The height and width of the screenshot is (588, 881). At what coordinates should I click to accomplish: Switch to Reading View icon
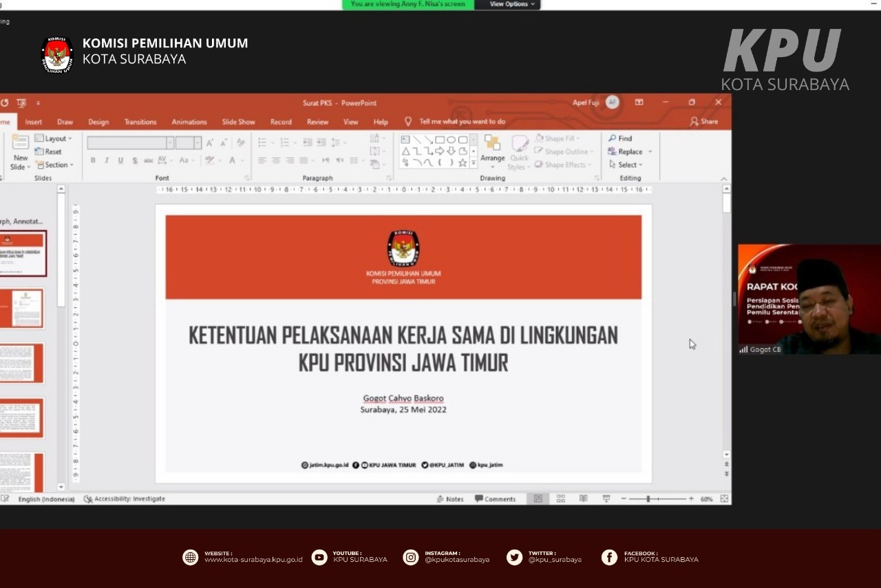click(x=583, y=499)
